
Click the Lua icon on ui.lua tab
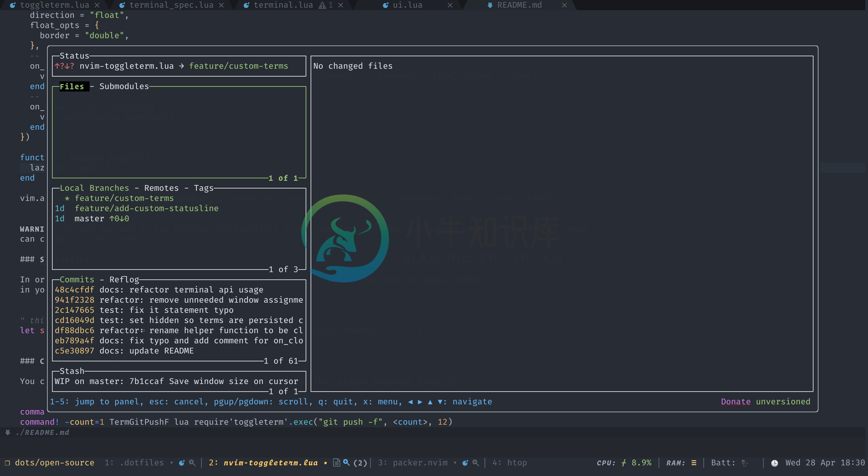click(x=386, y=5)
